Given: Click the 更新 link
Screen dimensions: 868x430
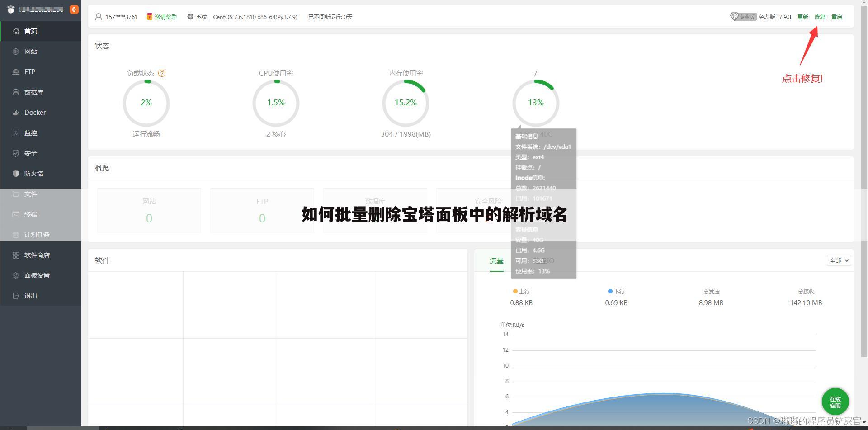Looking at the screenshot, I should point(802,17).
